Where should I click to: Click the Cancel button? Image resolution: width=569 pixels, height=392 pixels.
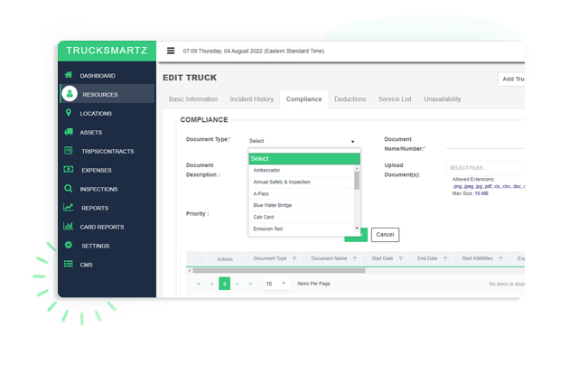(385, 235)
